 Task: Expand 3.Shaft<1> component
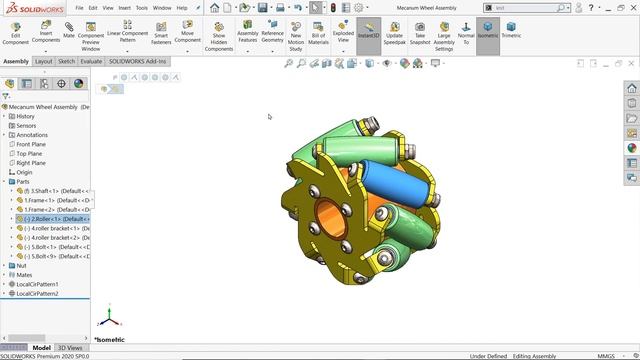point(11,191)
